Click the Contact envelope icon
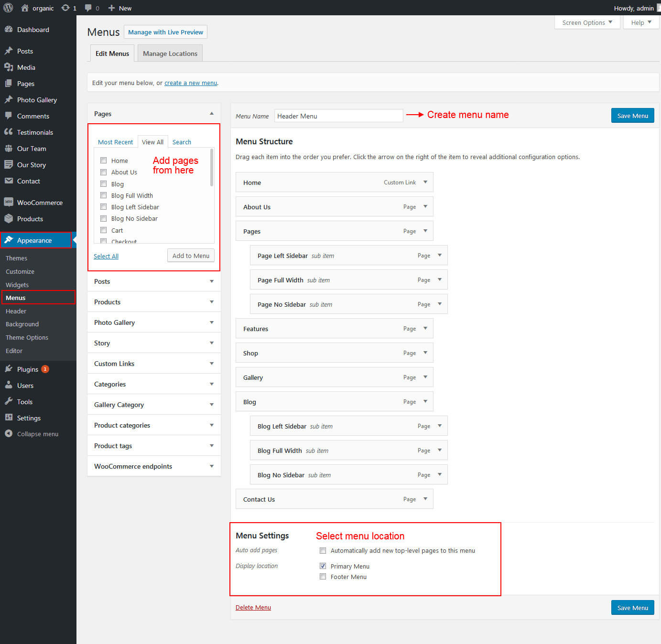Screen dimensions: 661x644 (9, 181)
